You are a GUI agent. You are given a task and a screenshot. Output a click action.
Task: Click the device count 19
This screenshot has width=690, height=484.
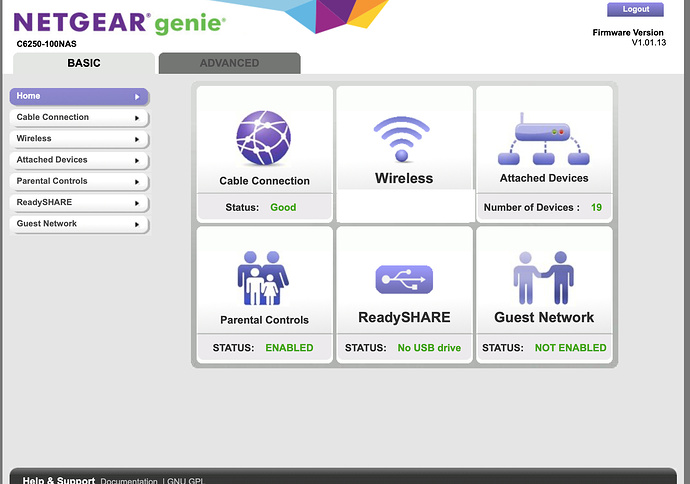pos(596,207)
